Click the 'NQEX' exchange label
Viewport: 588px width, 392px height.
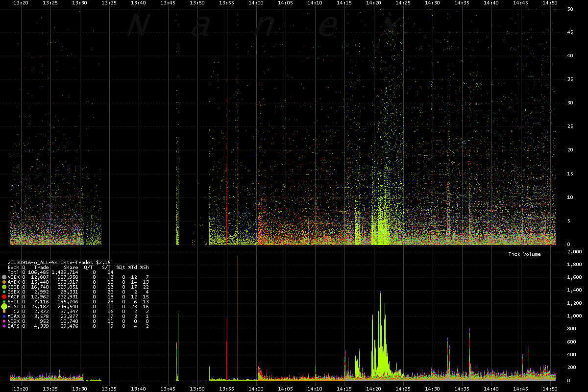[x=13, y=277]
